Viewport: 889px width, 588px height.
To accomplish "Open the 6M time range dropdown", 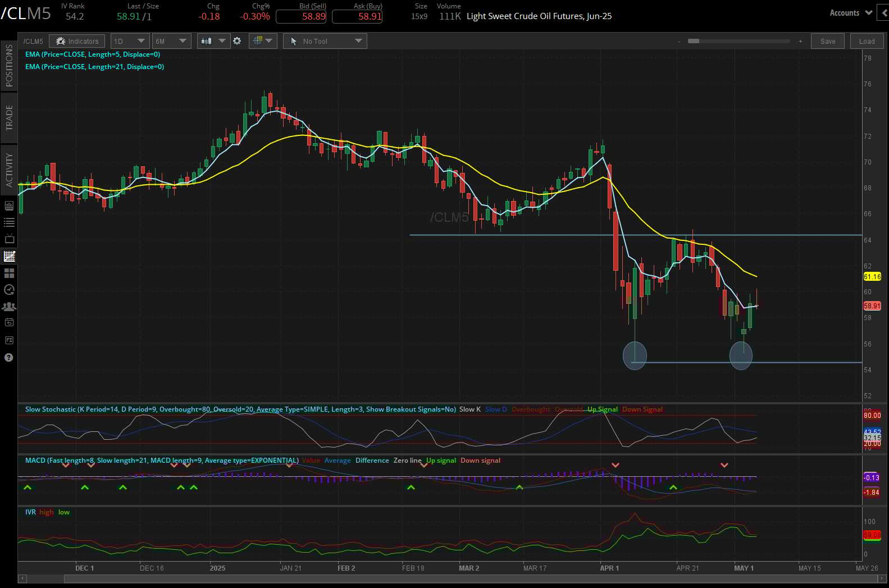I will pyautogui.click(x=171, y=41).
